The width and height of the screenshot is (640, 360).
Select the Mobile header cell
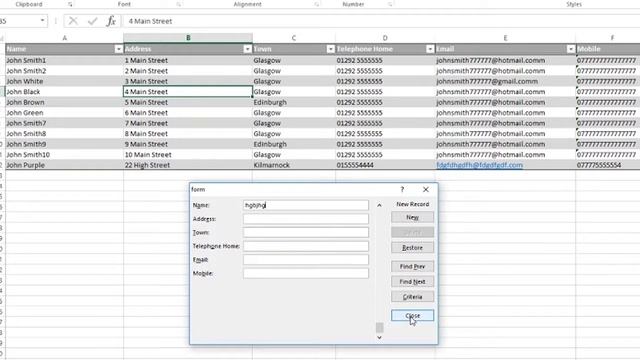pos(608,49)
